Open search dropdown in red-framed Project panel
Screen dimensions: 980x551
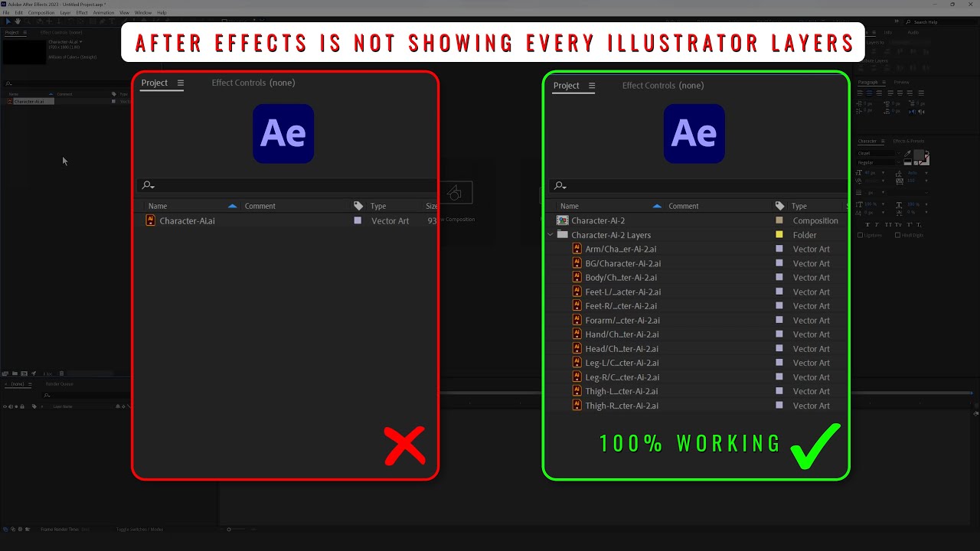click(149, 185)
